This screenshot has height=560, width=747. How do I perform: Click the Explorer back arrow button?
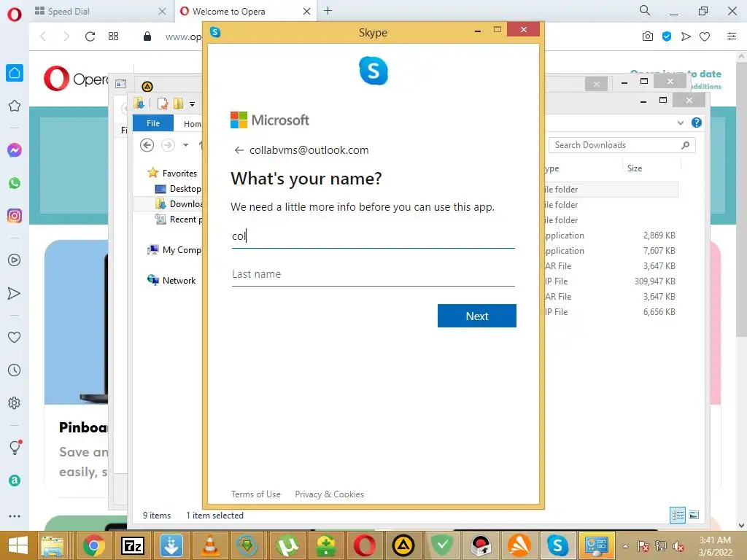(147, 145)
